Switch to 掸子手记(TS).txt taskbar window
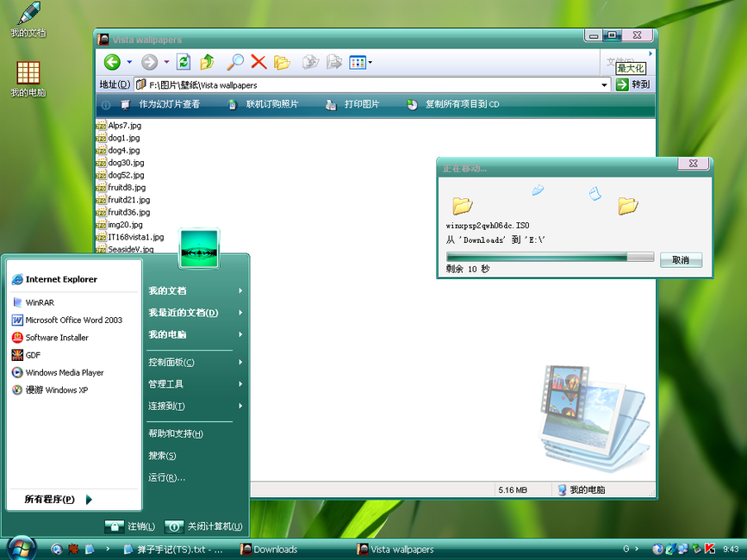This screenshot has width=747, height=560. (173, 549)
